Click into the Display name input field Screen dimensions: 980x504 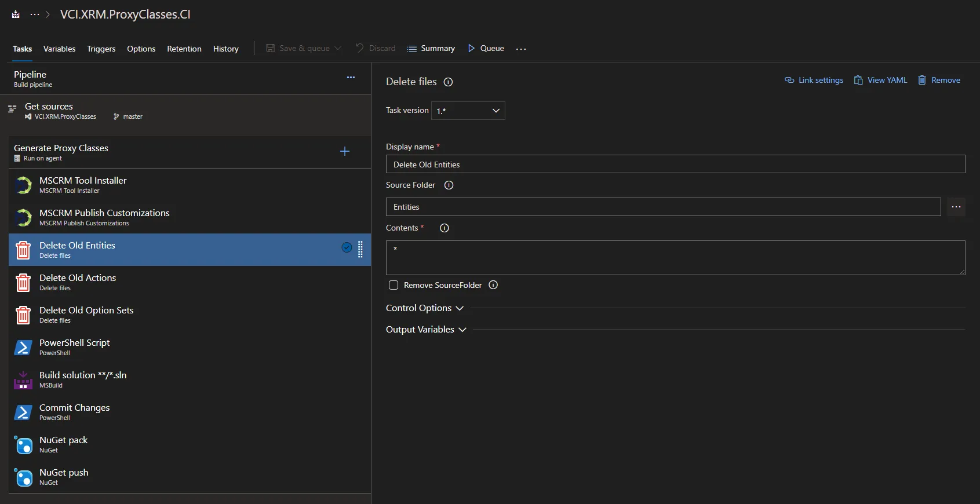pos(675,165)
